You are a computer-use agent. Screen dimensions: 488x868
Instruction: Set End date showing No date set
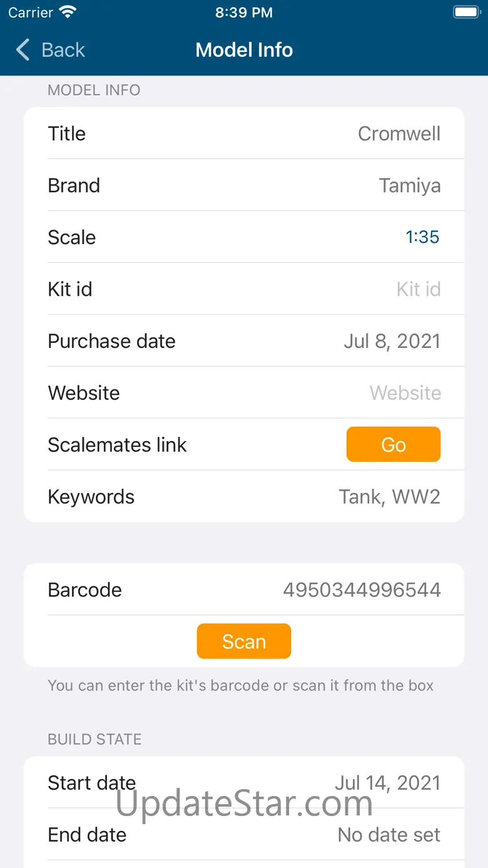(389, 834)
